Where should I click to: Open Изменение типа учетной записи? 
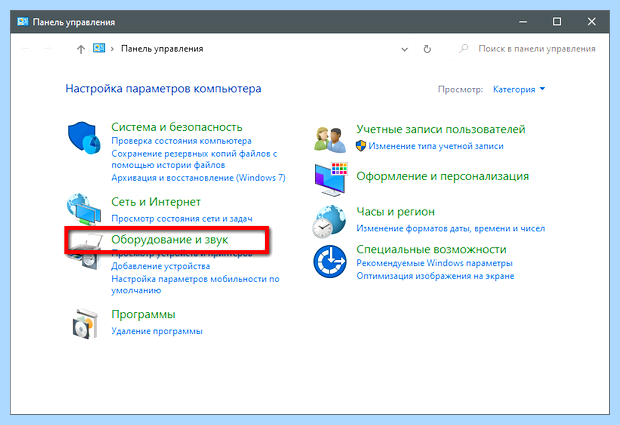[436, 146]
